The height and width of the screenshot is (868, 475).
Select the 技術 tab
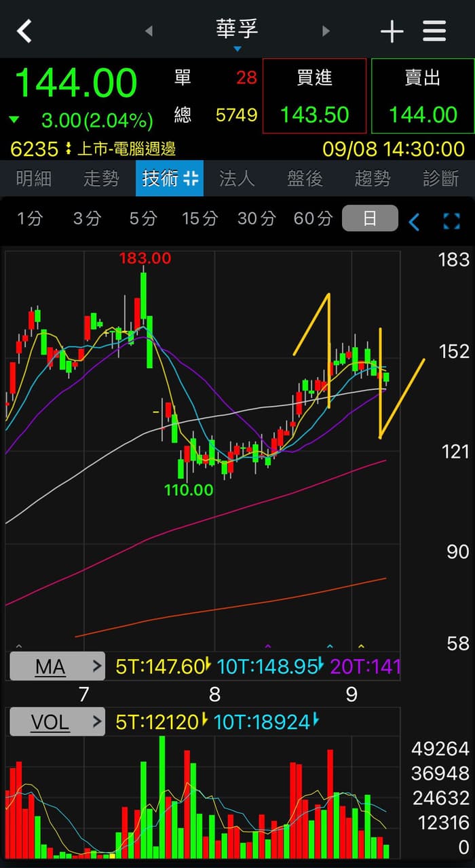pyautogui.click(x=170, y=178)
